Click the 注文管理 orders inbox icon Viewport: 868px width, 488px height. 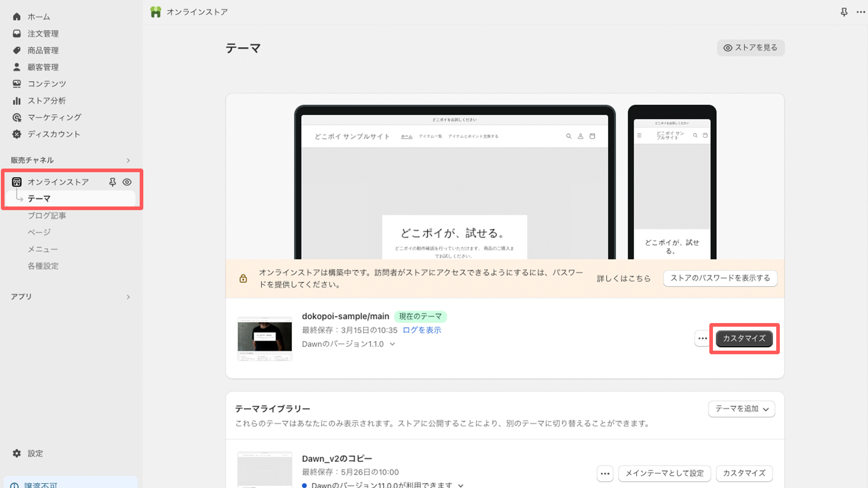click(17, 33)
